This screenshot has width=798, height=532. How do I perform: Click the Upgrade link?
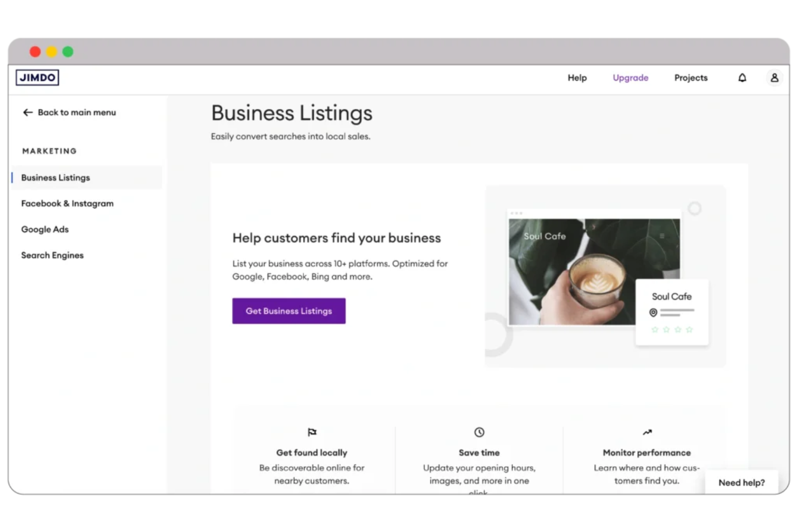tap(630, 78)
